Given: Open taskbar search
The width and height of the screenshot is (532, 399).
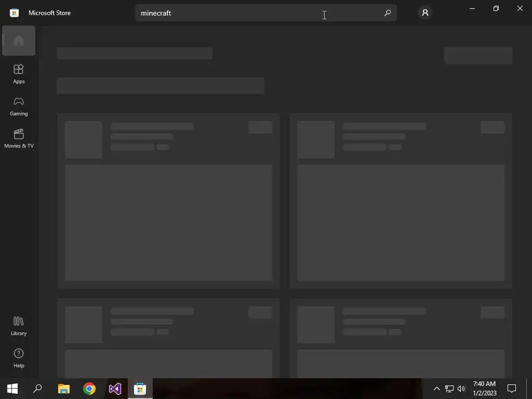Looking at the screenshot, I should tap(37, 389).
